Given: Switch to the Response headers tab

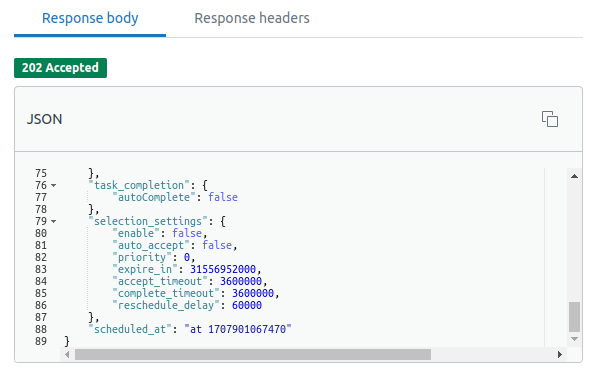Looking at the screenshot, I should coord(252,18).
